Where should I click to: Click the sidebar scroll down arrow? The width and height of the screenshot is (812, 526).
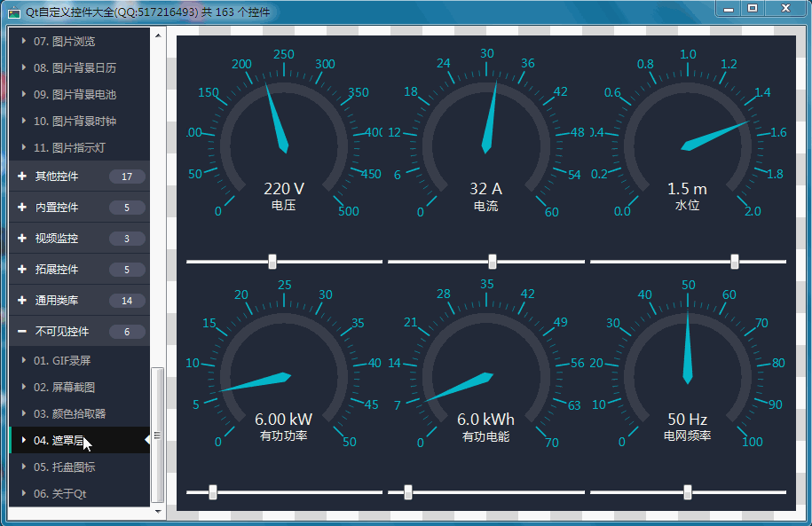(x=158, y=511)
